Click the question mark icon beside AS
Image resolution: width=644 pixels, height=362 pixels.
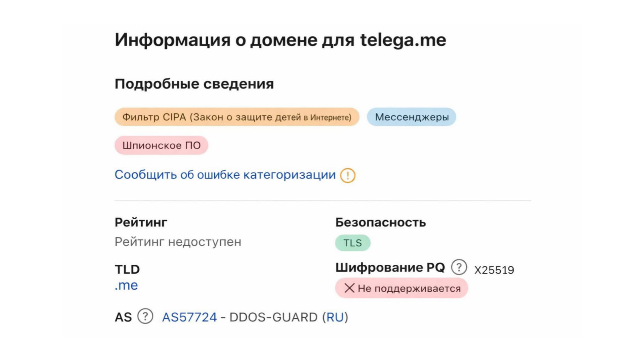pyautogui.click(x=145, y=316)
